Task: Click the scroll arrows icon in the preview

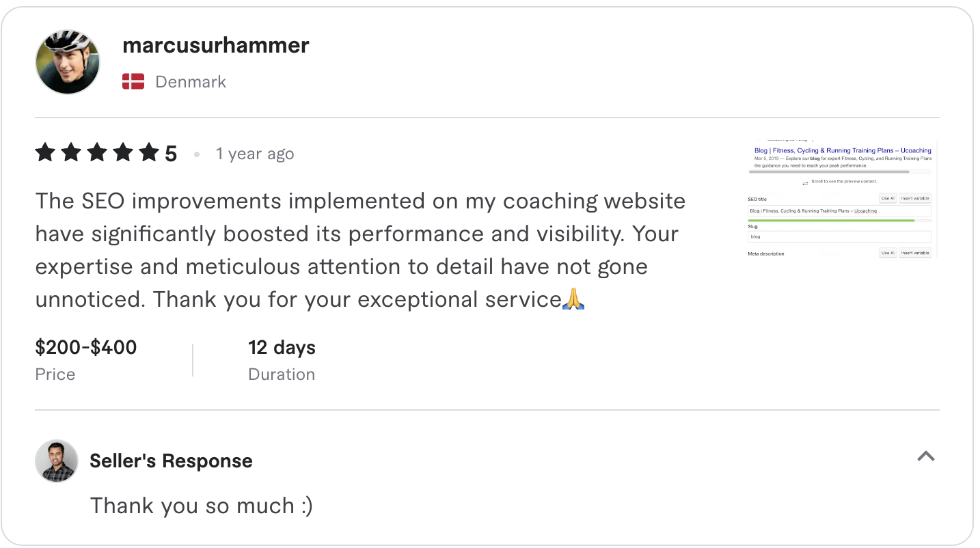Action: pyautogui.click(x=805, y=183)
